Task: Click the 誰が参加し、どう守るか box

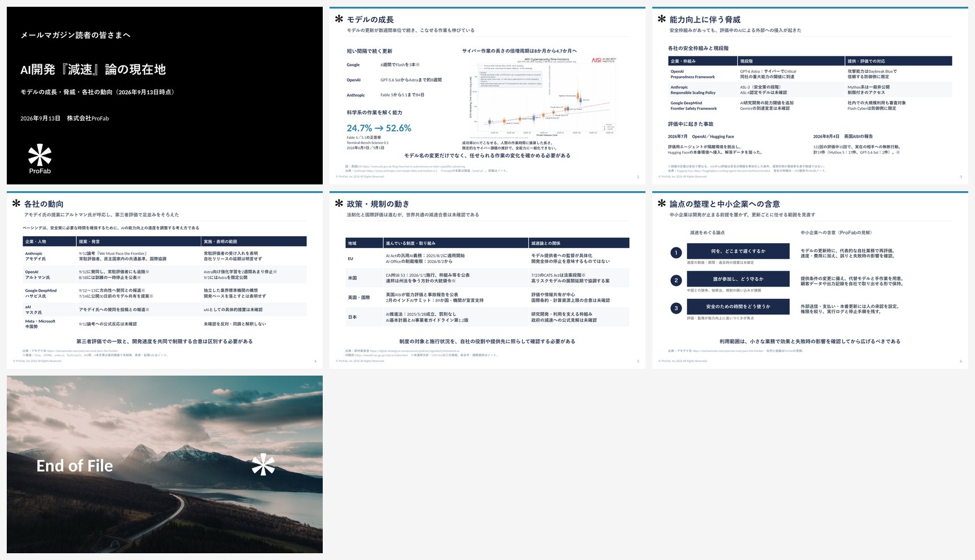Action: pos(738,279)
